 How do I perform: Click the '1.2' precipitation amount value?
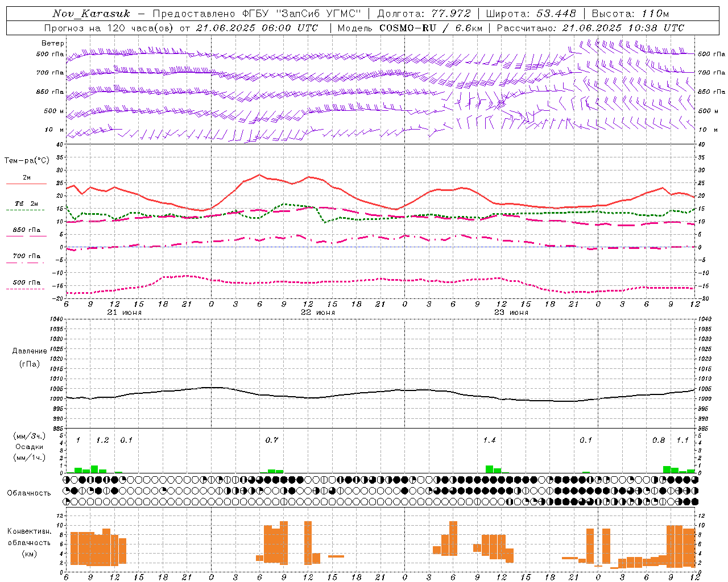tap(102, 440)
